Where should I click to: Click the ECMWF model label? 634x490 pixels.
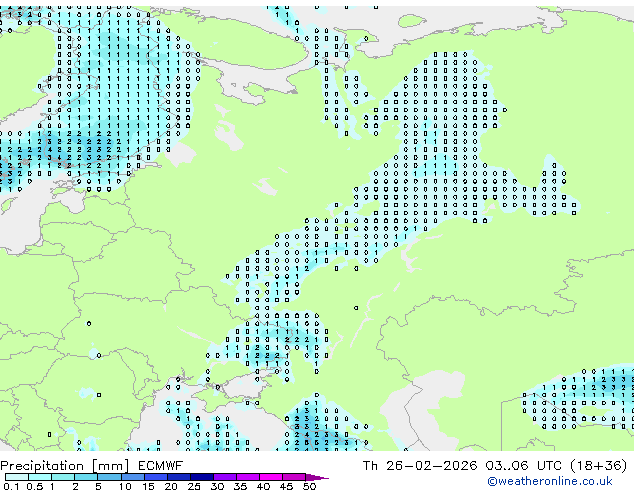[x=160, y=466]
